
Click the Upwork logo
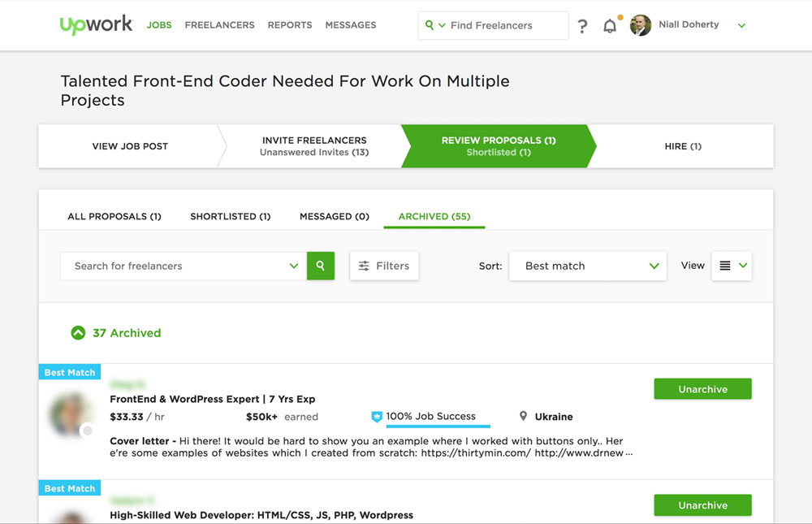pyautogui.click(x=96, y=25)
